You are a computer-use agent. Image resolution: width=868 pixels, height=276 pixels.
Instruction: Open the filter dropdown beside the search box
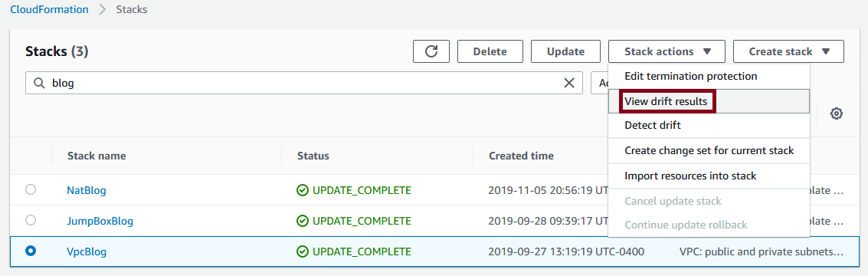coord(600,83)
